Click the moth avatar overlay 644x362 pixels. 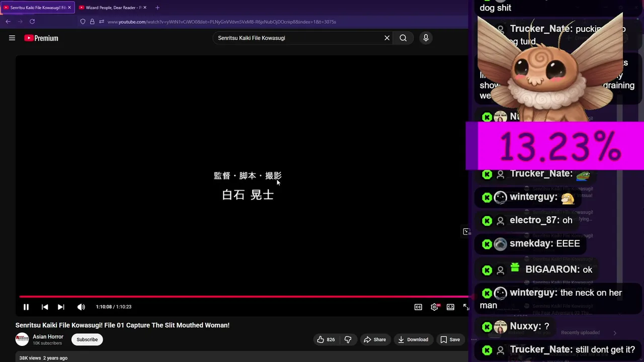551,67
